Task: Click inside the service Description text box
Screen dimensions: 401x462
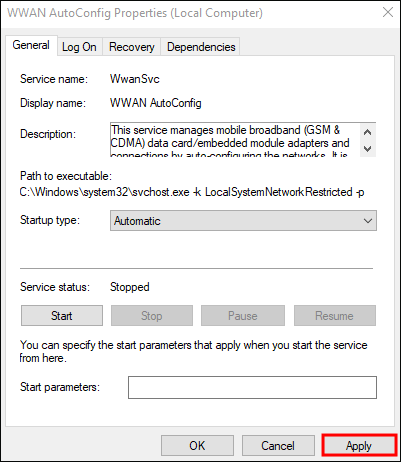Action: pyautogui.click(x=235, y=140)
